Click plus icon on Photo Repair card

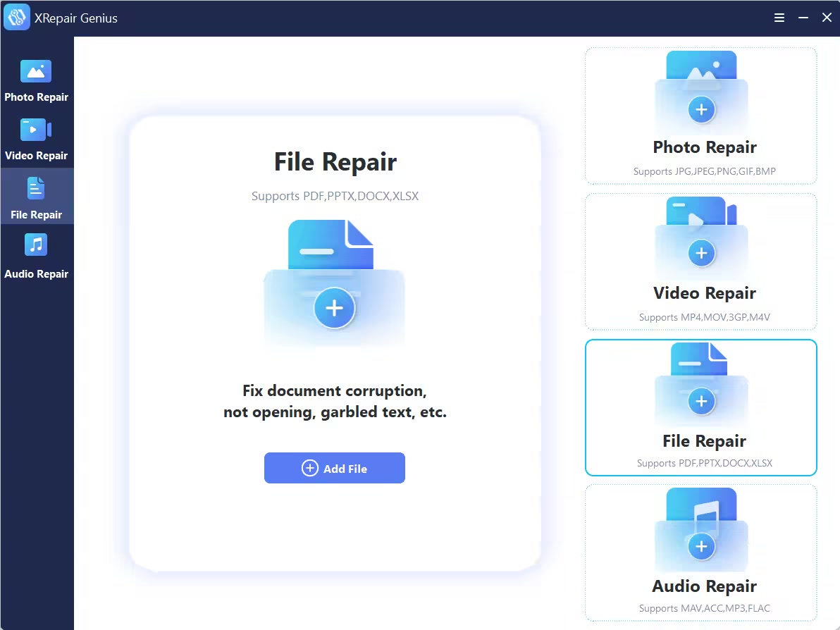coord(701,110)
